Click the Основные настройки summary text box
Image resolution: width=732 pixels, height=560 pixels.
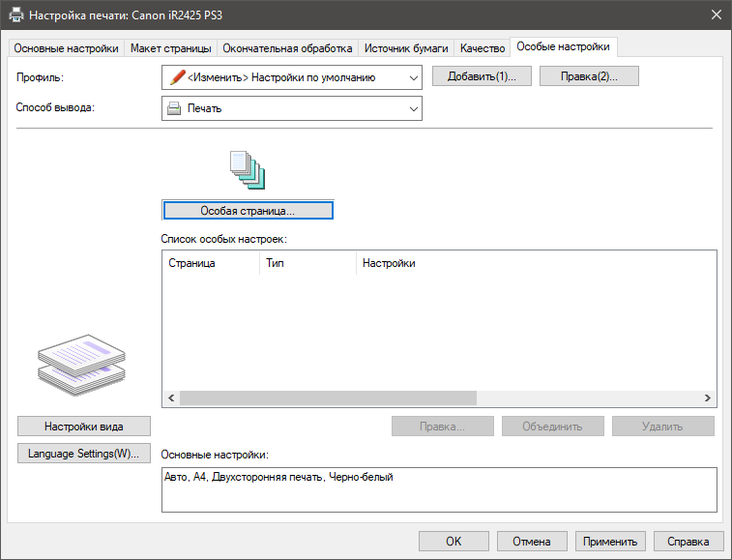439,489
